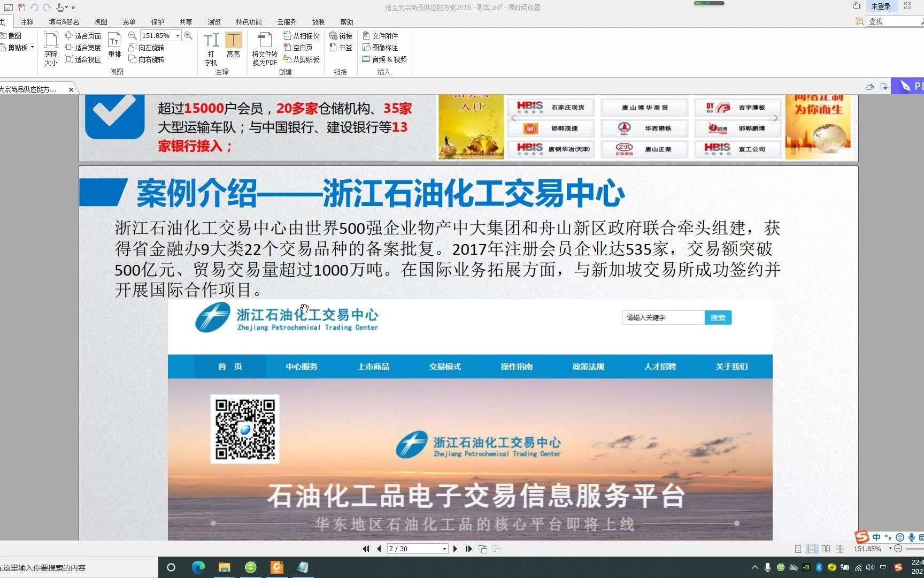Switch to the 视图 ribbon tab

point(101,22)
